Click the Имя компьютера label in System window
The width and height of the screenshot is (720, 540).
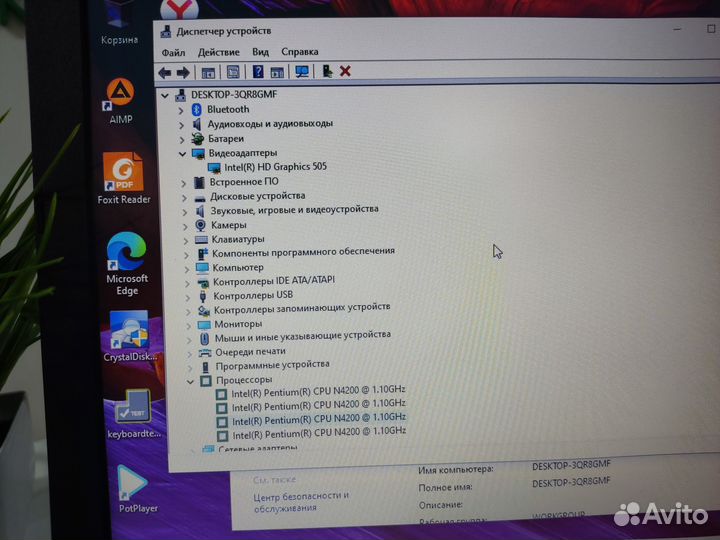coord(456,469)
